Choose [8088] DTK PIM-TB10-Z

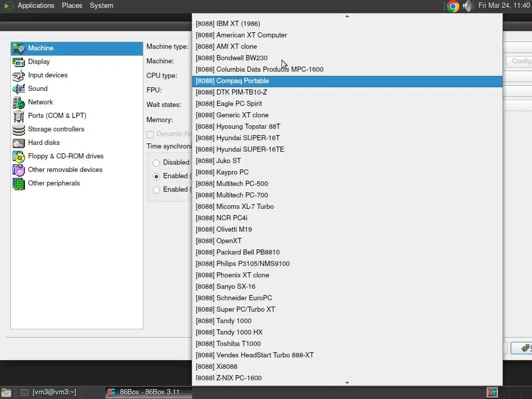[x=347, y=92]
